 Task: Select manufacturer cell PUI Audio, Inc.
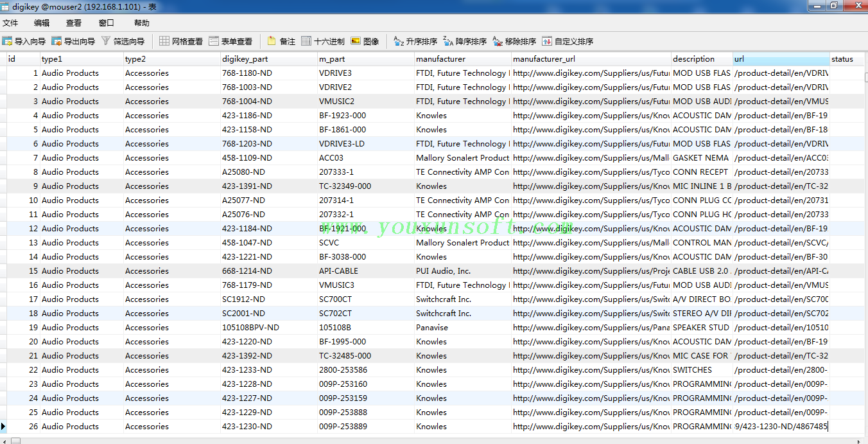463,271
